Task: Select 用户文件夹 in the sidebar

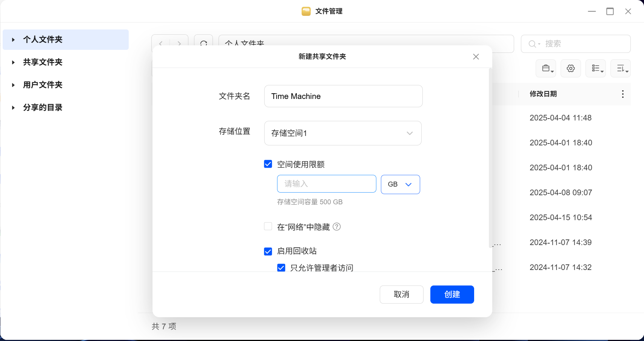Action: (x=43, y=85)
